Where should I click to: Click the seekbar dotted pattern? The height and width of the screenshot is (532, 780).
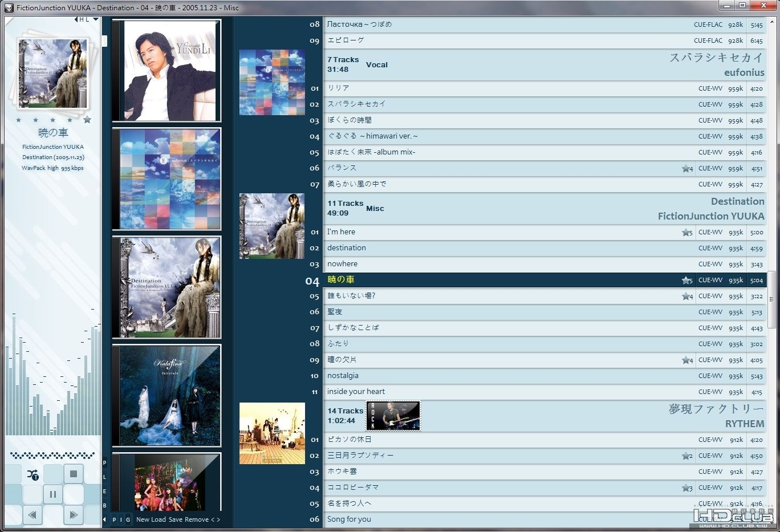tap(52, 455)
